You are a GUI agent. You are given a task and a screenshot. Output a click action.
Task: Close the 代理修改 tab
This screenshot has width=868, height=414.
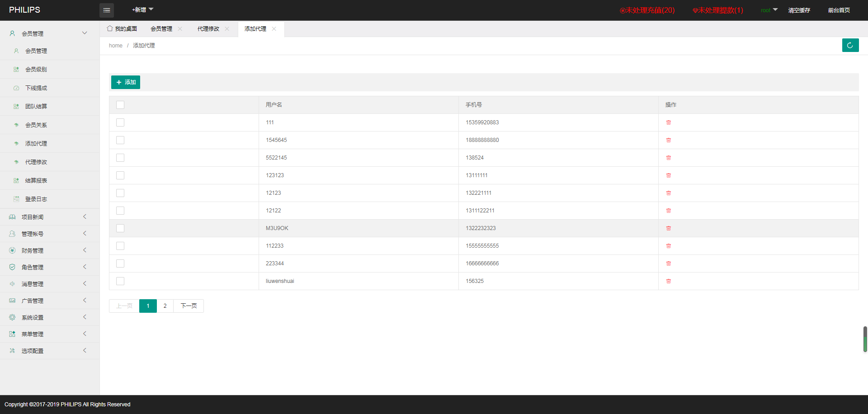point(227,29)
